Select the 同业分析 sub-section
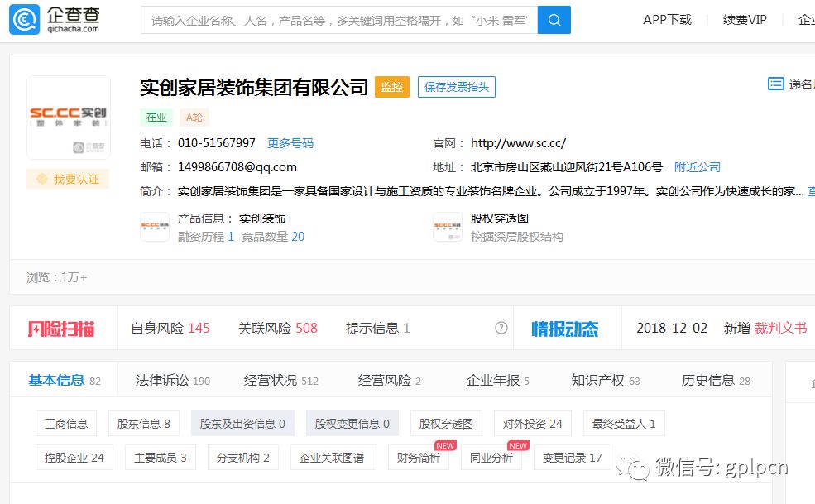This screenshot has width=815, height=504. (x=491, y=457)
